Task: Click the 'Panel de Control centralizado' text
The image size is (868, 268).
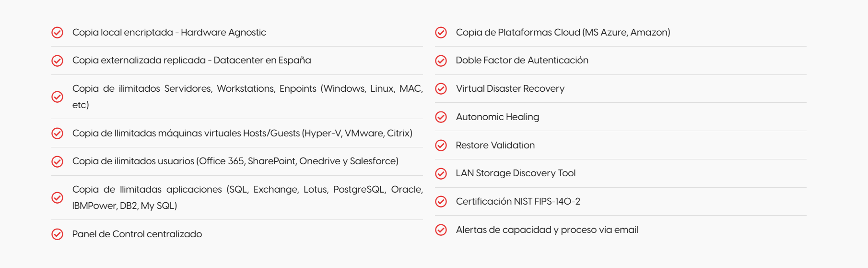Action: pyautogui.click(x=137, y=234)
